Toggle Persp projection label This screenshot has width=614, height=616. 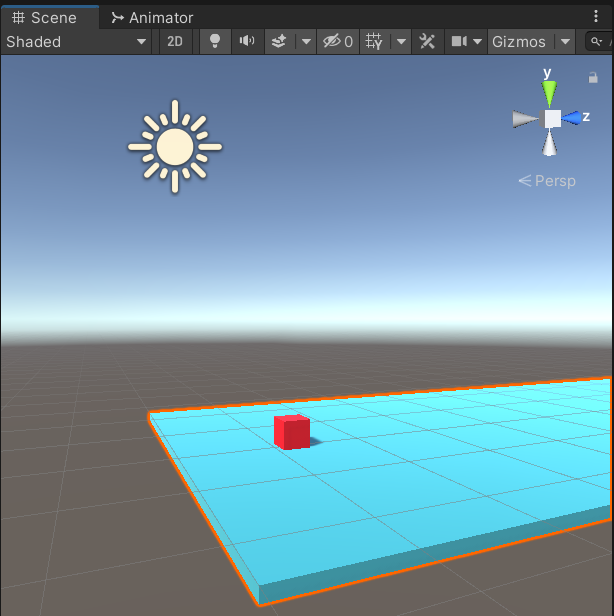[547, 181]
